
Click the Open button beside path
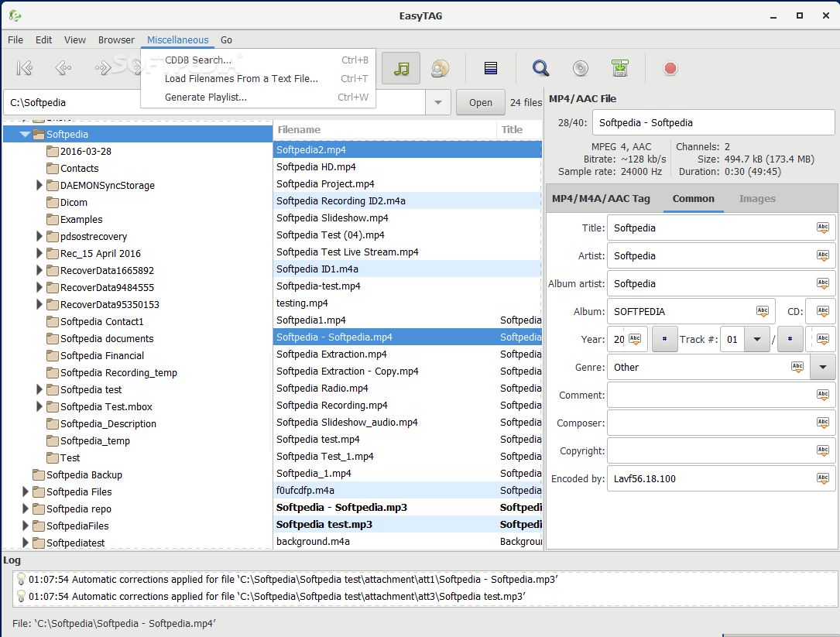481,102
